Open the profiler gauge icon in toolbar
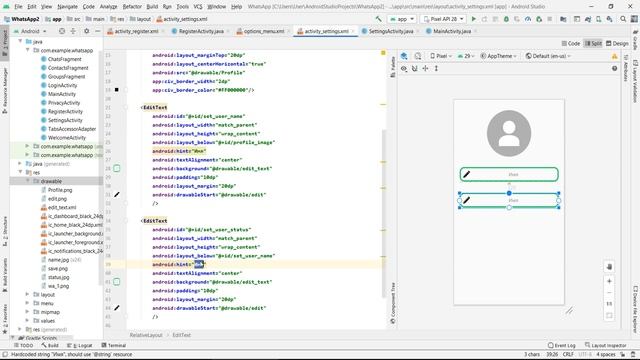 (x=528, y=19)
